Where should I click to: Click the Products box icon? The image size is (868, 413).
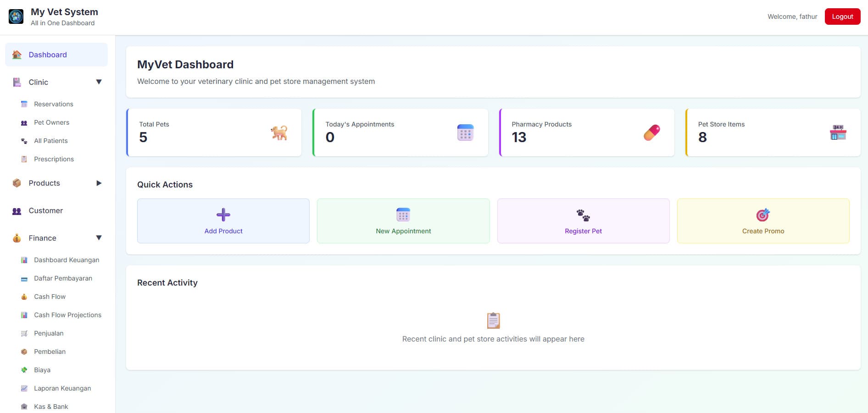pos(17,183)
